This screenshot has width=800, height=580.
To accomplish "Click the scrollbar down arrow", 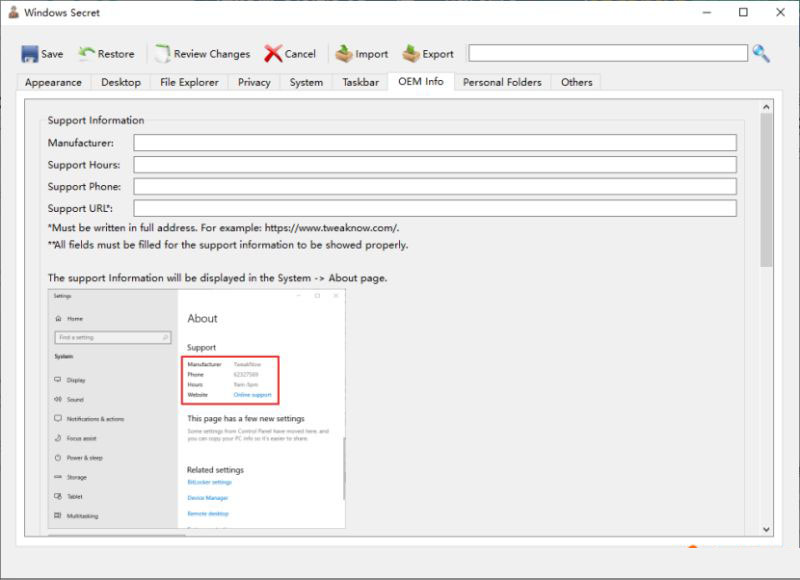I will click(766, 529).
